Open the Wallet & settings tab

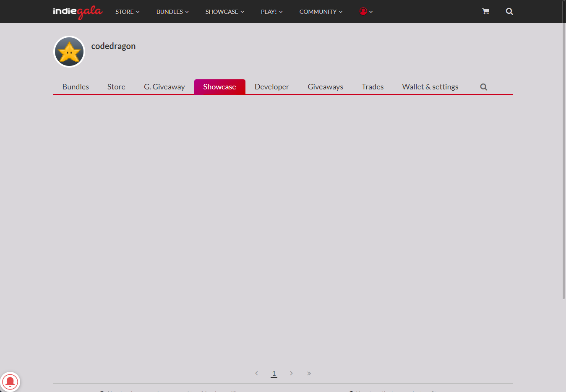[x=430, y=87]
